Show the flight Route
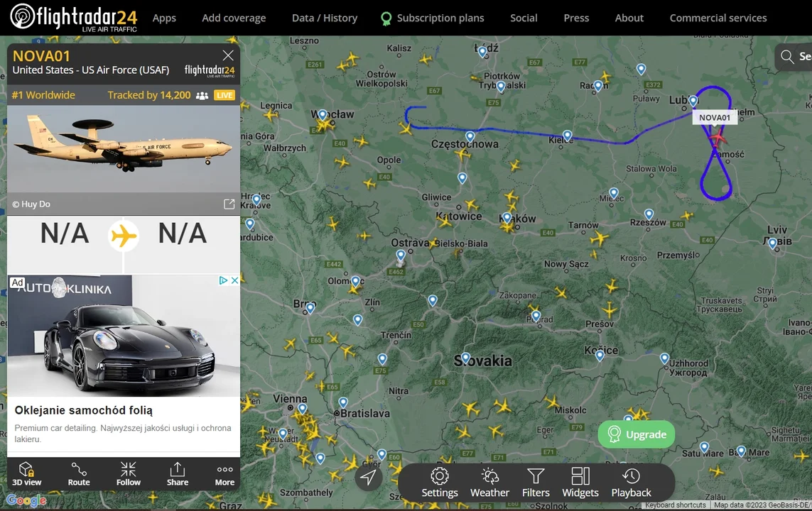The height and width of the screenshot is (511, 812). 79,474
